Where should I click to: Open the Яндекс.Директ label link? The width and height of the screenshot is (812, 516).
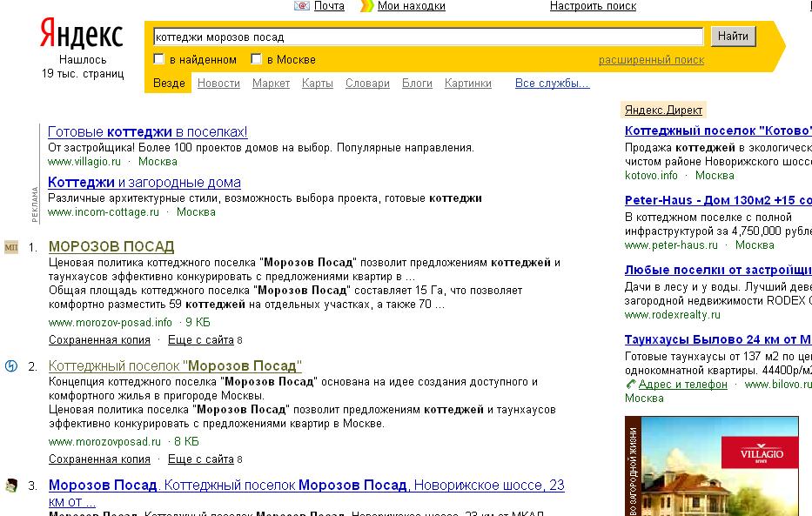click(663, 111)
